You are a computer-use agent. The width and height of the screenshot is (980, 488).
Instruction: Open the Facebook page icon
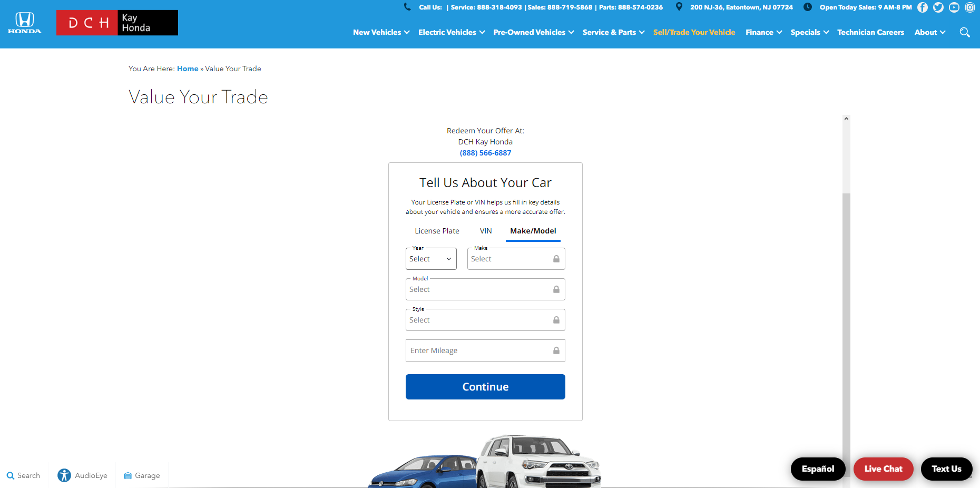pyautogui.click(x=923, y=7)
